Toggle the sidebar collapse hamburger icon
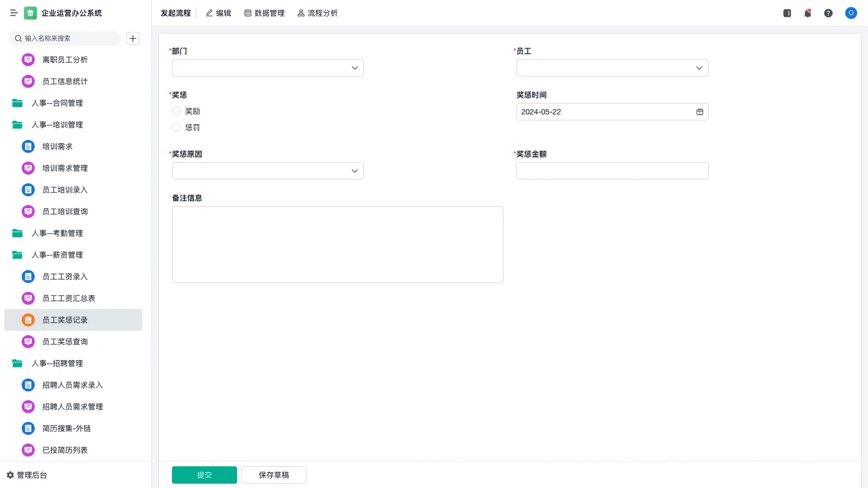 coord(14,13)
